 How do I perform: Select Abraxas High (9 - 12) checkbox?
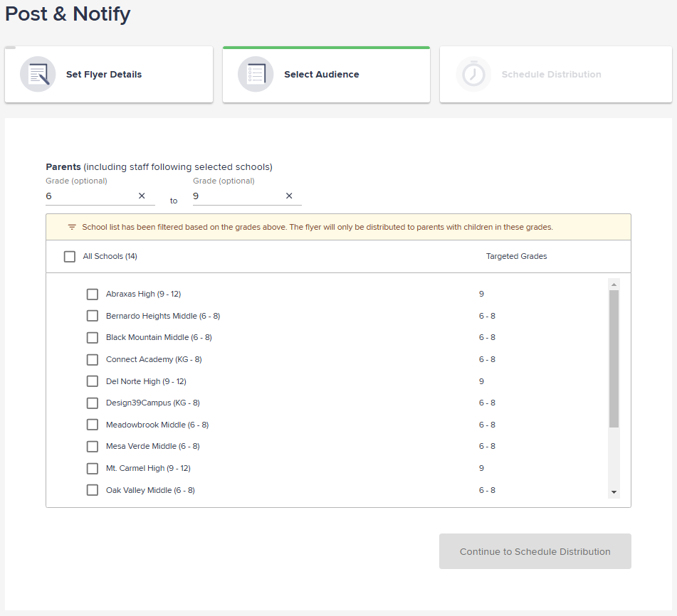(93, 294)
